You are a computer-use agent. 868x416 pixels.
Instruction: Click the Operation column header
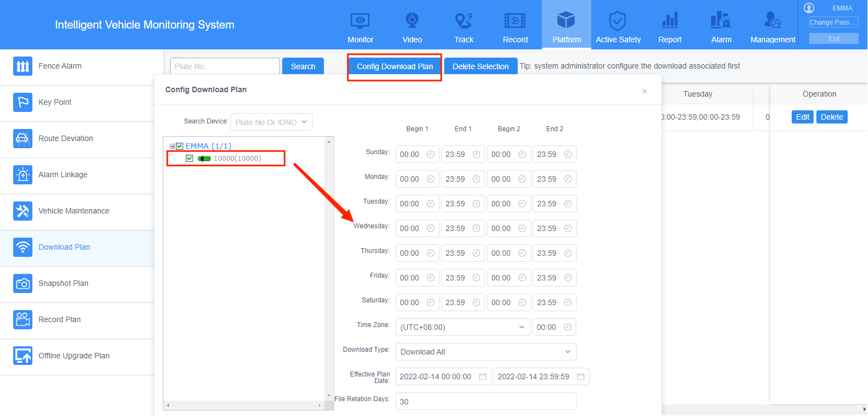tap(819, 94)
